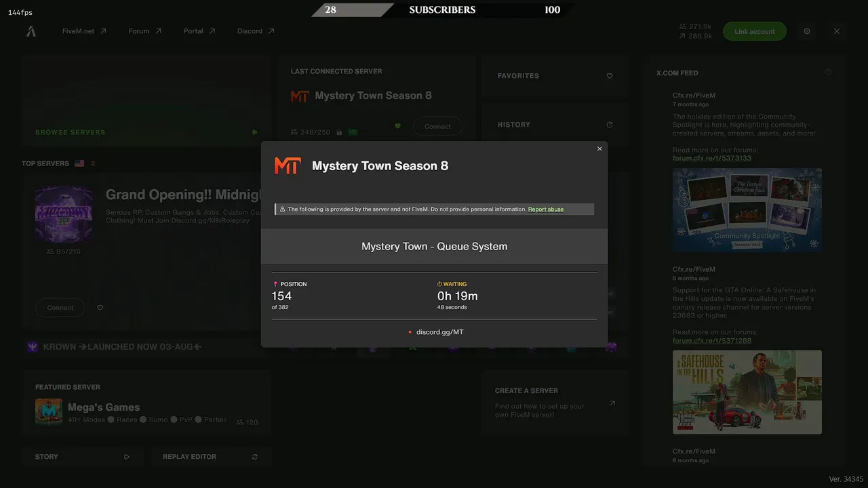Viewport: 868px width, 488px height.
Task: Favorite the Grand Opening Midnight server
Action: coord(100,308)
